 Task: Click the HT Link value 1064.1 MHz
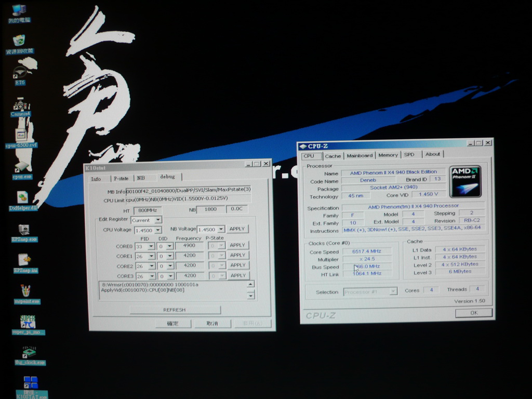point(367,273)
